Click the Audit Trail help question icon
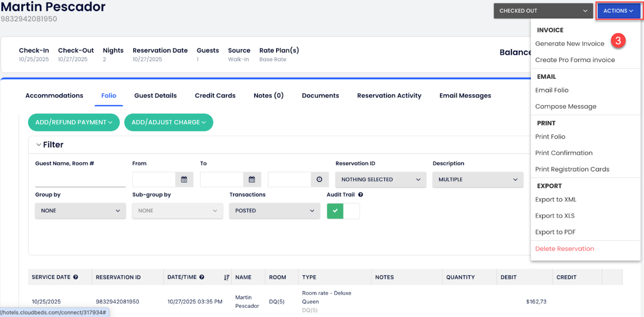Viewport: 644px width, 317px height. (x=361, y=195)
